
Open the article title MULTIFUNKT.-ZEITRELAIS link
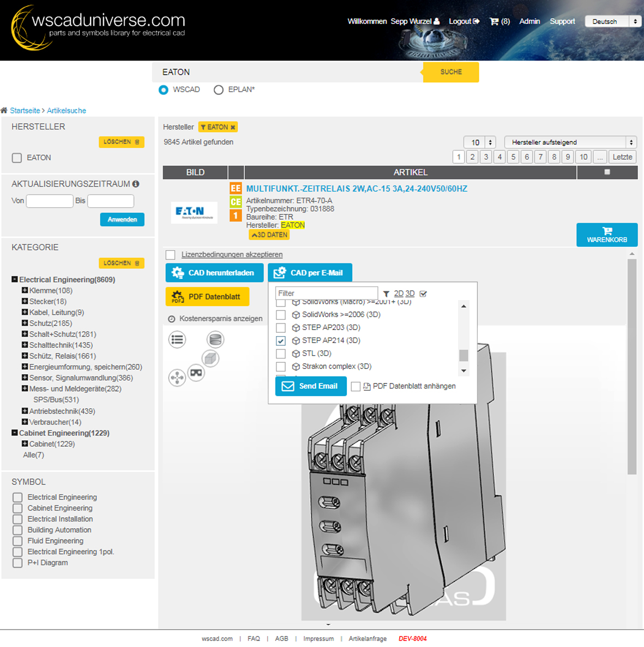(x=357, y=189)
